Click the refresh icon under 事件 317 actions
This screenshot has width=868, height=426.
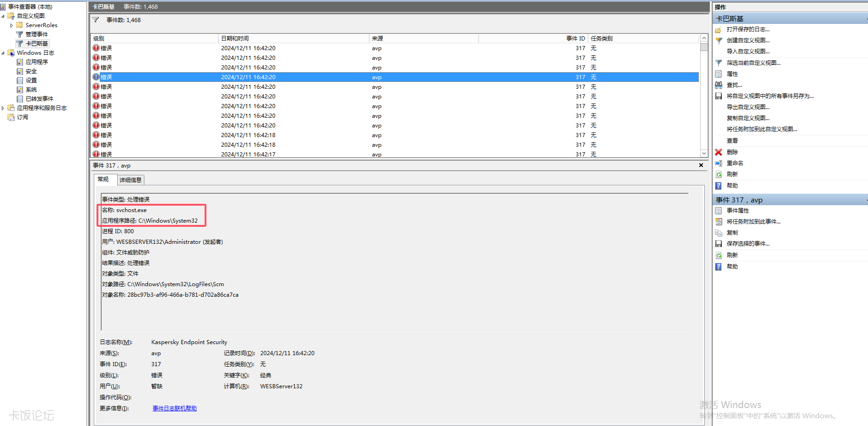(x=719, y=255)
